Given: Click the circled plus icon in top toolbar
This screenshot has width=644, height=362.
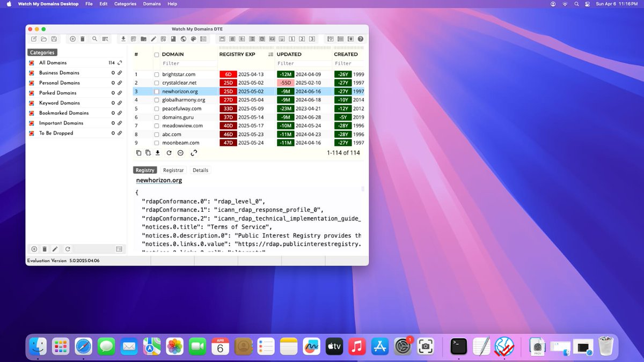Looking at the screenshot, I should [72, 39].
